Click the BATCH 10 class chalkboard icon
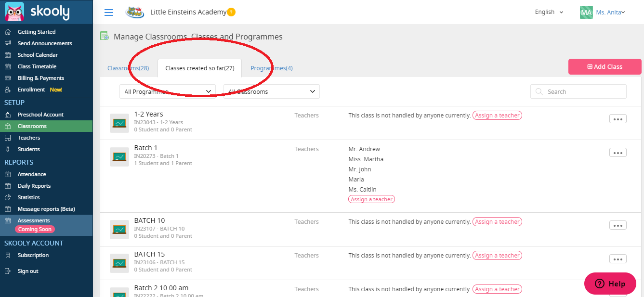 [x=119, y=230]
